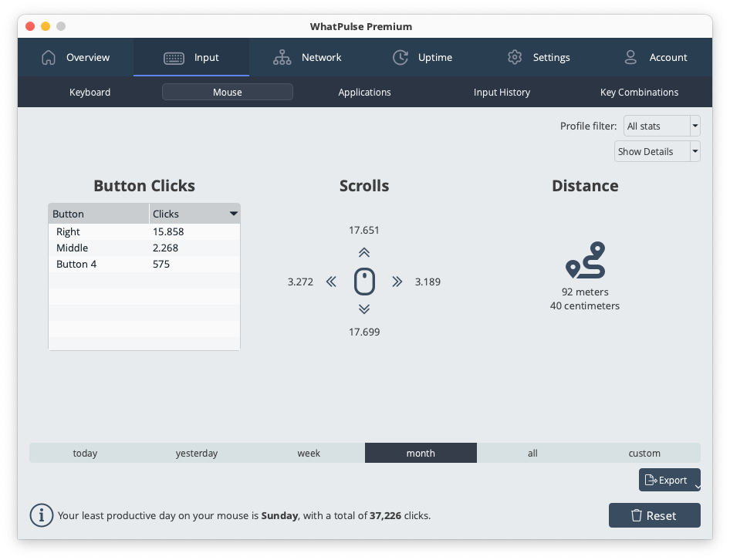Switch to the Keyboard tab
Image resolution: width=730 pixels, height=560 pixels.
tap(90, 92)
